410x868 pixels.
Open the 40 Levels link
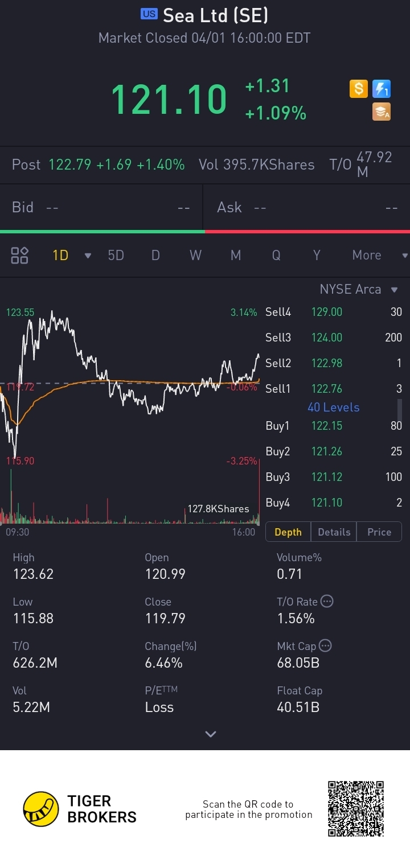333,407
